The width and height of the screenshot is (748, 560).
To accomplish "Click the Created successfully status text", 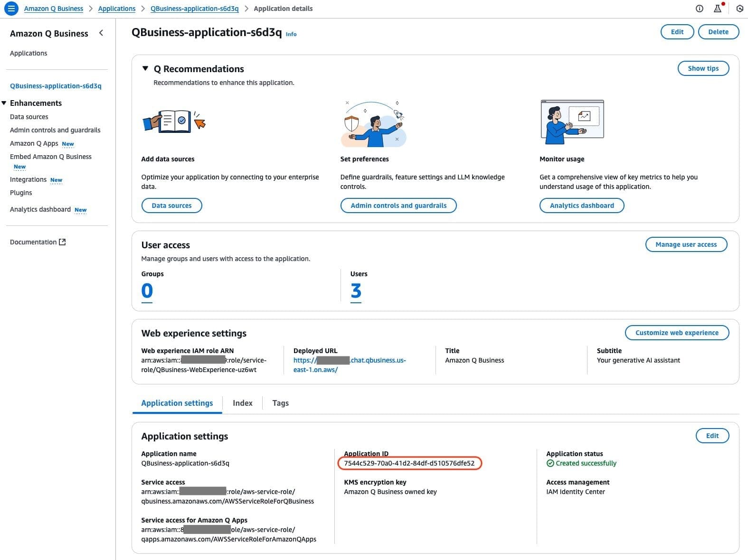I will (x=586, y=463).
